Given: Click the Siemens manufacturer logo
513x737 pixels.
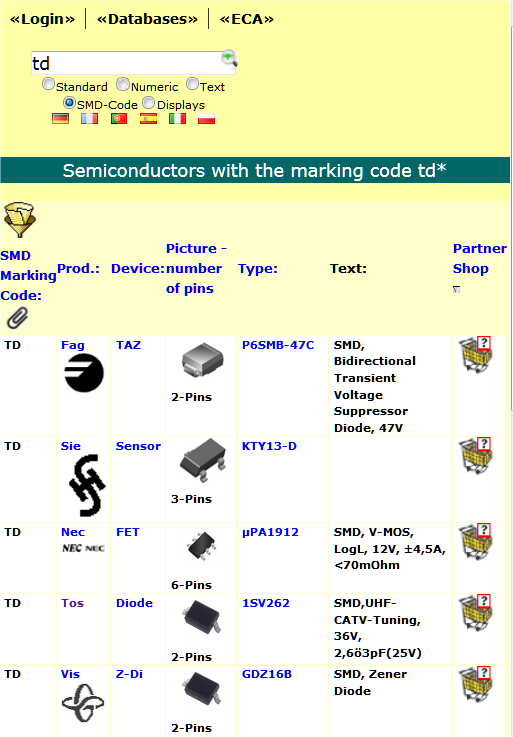Looking at the screenshot, I should point(87,485).
